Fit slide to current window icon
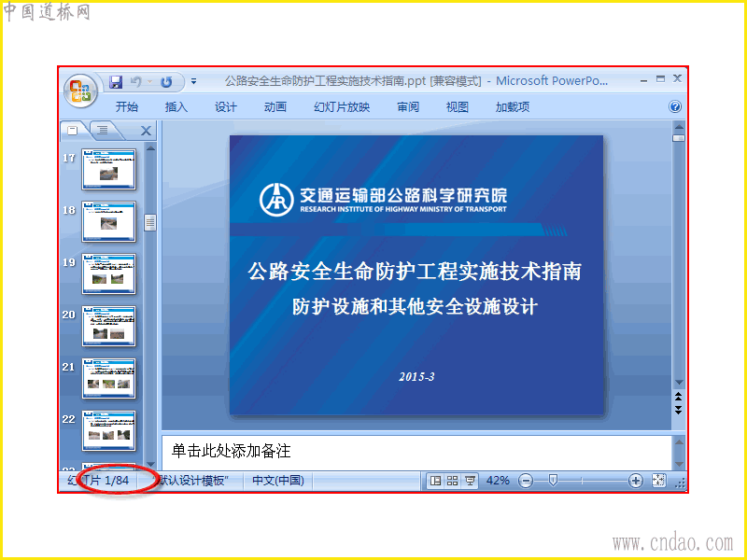 [x=659, y=481]
